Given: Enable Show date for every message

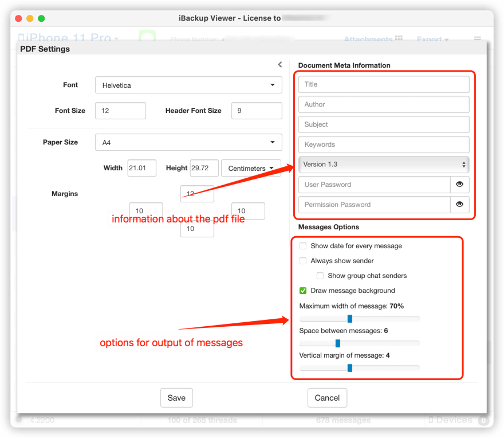Looking at the screenshot, I should point(302,246).
